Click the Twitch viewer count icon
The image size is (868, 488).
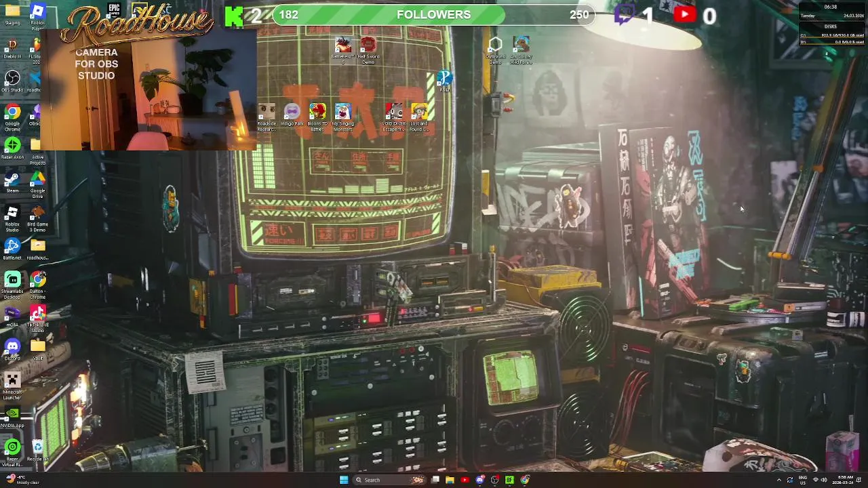(624, 16)
